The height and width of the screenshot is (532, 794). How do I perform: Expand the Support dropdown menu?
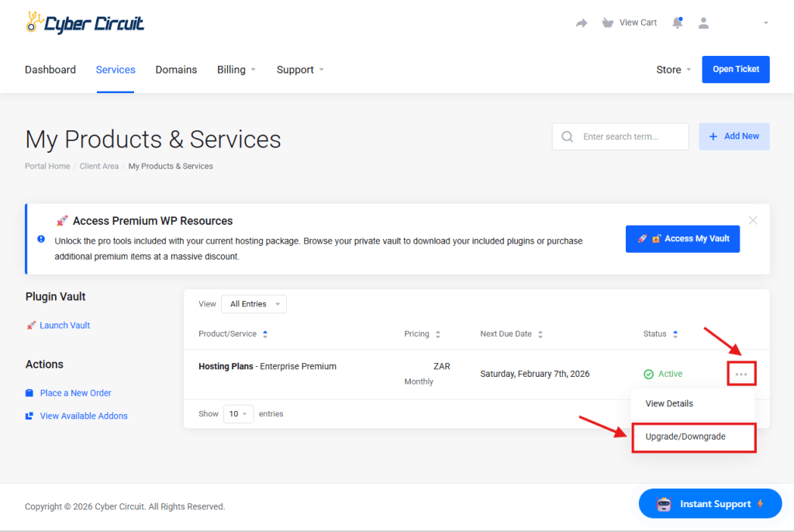point(300,70)
